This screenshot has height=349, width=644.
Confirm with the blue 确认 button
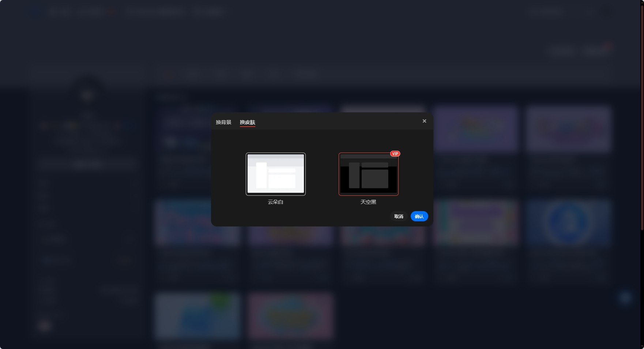point(419,217)
